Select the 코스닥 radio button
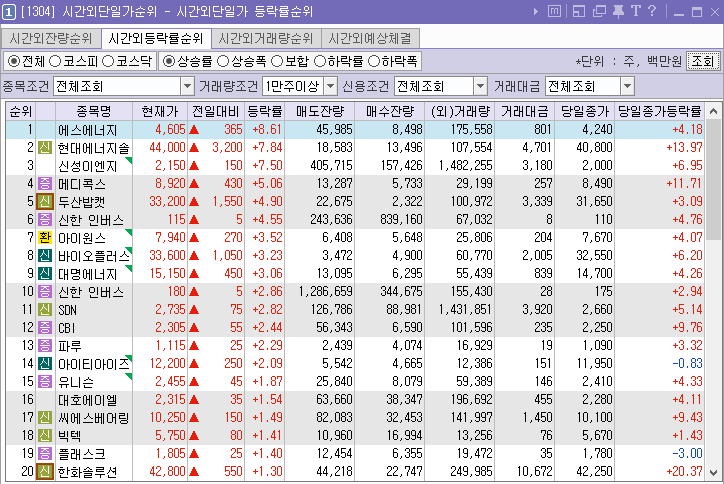The height and width of the screenshot is (484, 724). (x=108, y=61)
